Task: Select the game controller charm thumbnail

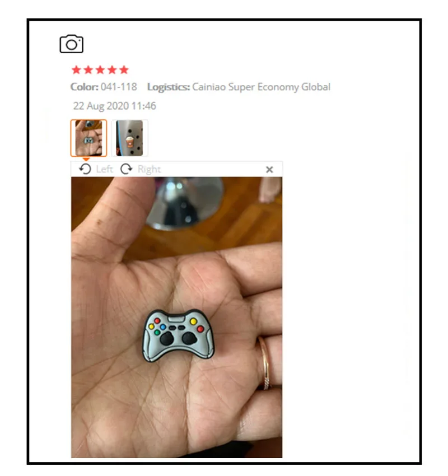Action: pyautogui.click(x=88, y=138)
